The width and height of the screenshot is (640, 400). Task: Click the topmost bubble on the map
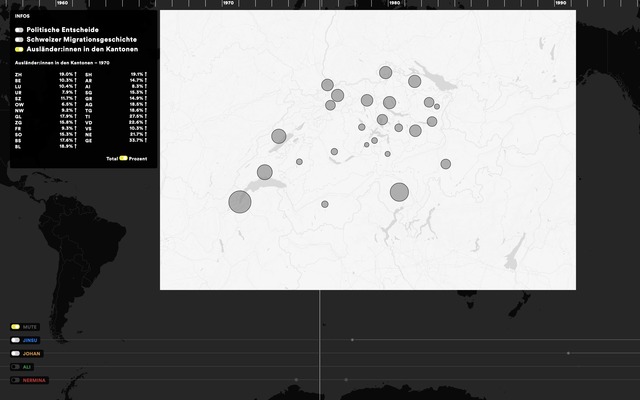click(x=385, y=73)
